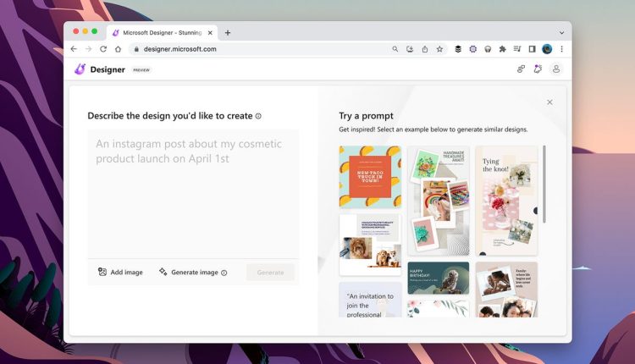Image resolution: width=635 pixels, height=364 pixels.
Task: Open the share feedback icon in header
Action: tap(521, 69)
